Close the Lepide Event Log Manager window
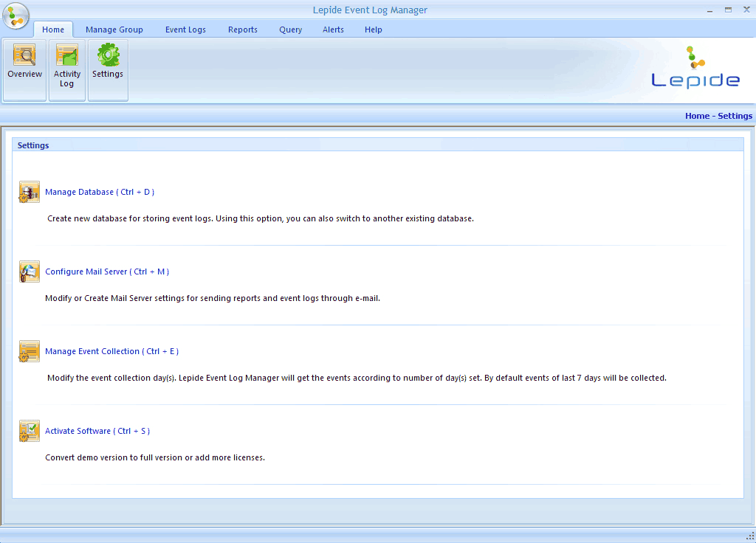756x543 pixels. [x=746, y=10]
